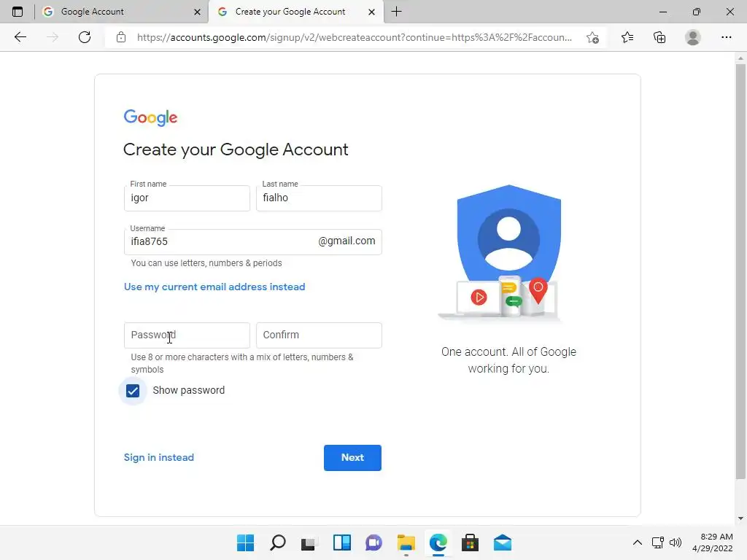The image size is (747, 560).
Task: Open the Favorites list icon
Action: click(x=627, y=37)
